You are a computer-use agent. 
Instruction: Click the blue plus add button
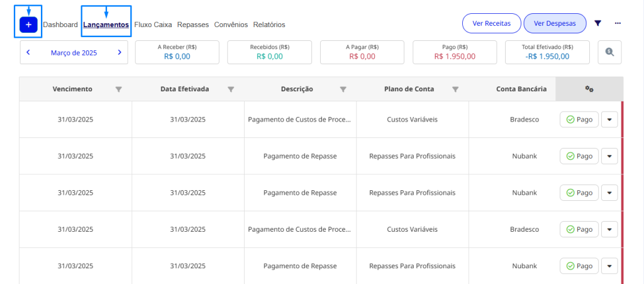pyautogui.click(x=28, y=25)
